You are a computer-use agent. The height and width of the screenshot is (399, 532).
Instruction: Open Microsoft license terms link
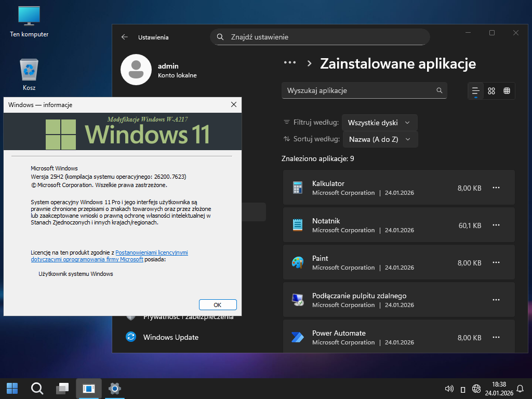[x=151, y=252]
